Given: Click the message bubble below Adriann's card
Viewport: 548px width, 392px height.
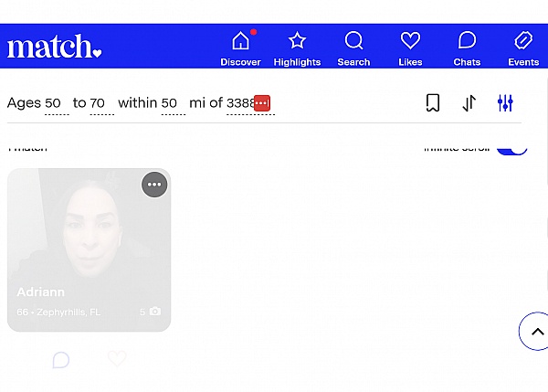Looking at the screenshot, I should point(61,360).
